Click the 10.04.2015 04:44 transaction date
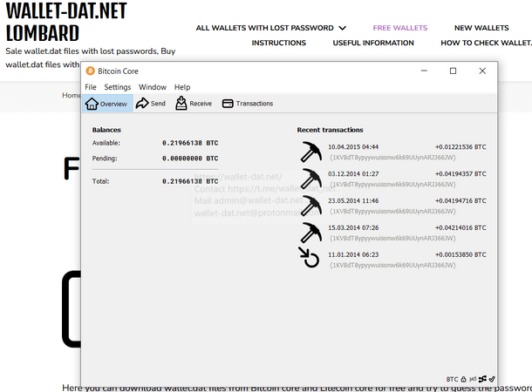This screenshot has width=532, height=392. tap(353, 147)
